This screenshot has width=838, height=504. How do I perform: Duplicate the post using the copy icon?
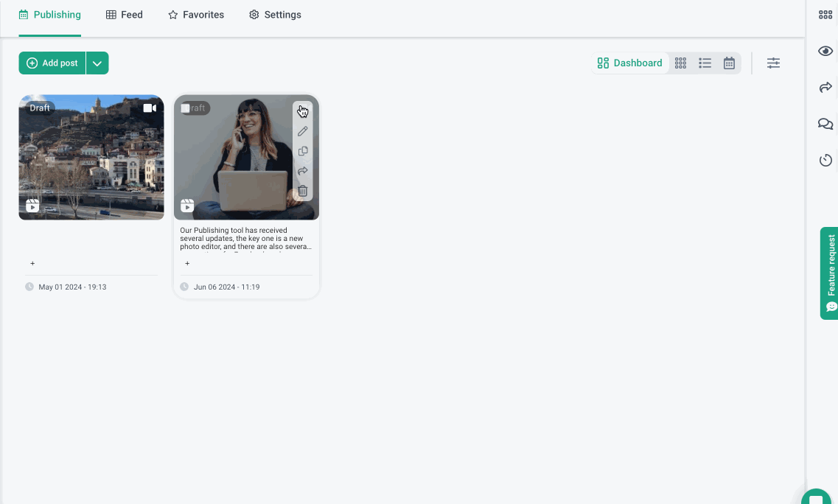click(x=302, y=151)
